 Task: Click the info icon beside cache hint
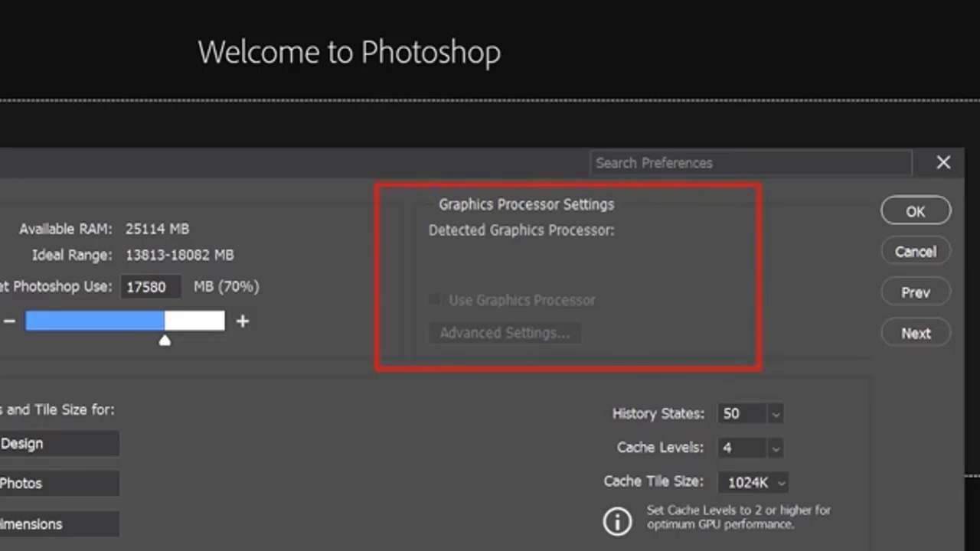pos(617,522)
